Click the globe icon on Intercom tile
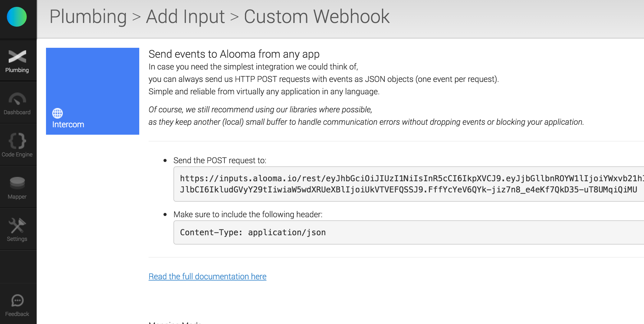 [57, 113]
